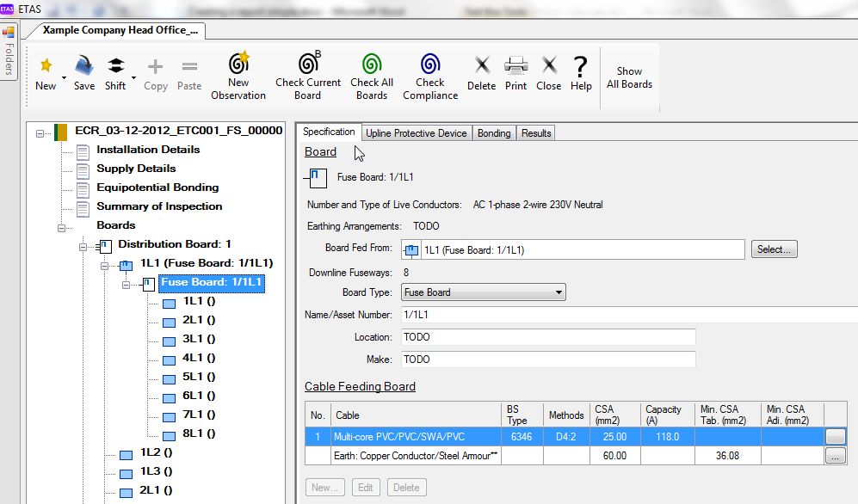Click the Save toolbar icon
Screen dimensions: 858x504
pos(84,65)
